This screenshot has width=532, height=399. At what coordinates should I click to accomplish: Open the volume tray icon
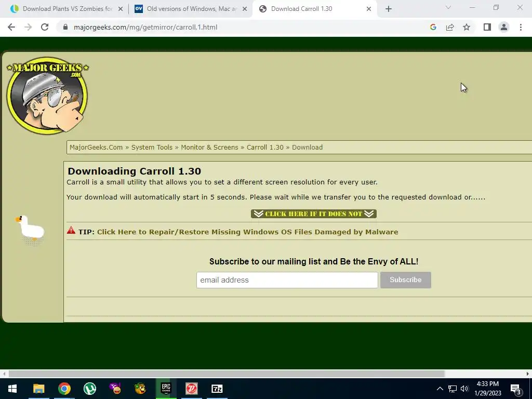pos(464,389)
